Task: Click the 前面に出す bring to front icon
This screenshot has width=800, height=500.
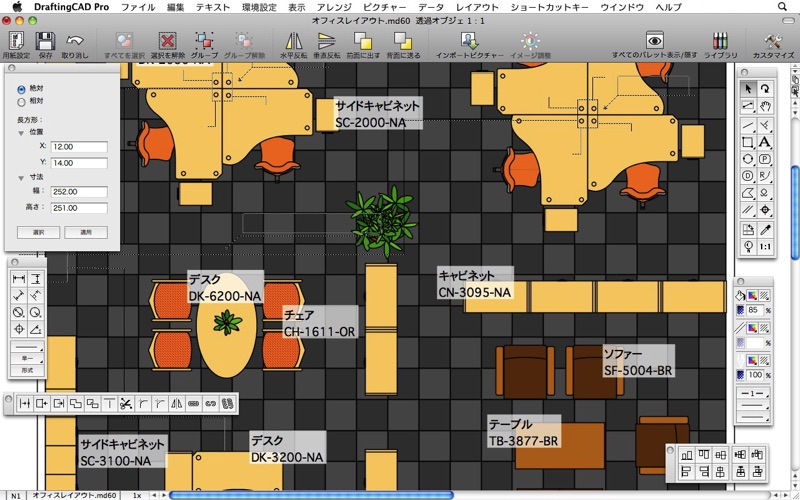Action: point(364,41)
